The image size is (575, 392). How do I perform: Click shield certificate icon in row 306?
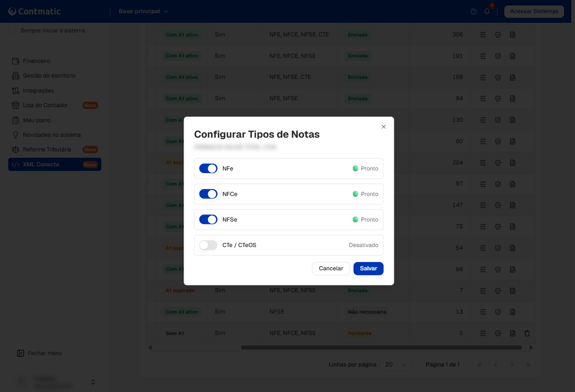[x=498, y=35]
